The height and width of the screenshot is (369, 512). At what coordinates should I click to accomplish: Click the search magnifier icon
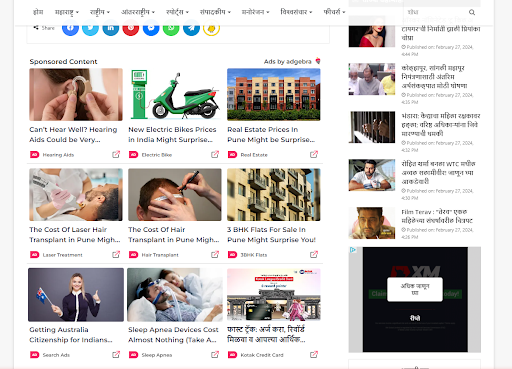pyautogui.click(x=472, y=12)
